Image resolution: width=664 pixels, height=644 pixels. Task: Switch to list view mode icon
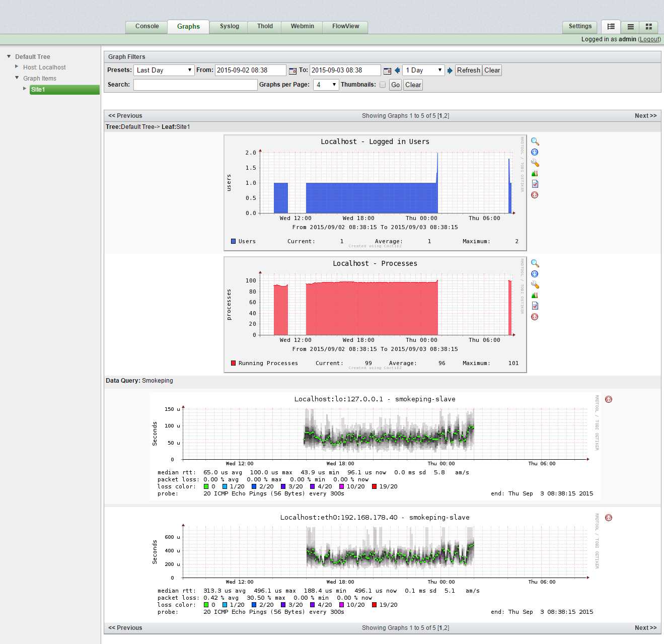630,27
